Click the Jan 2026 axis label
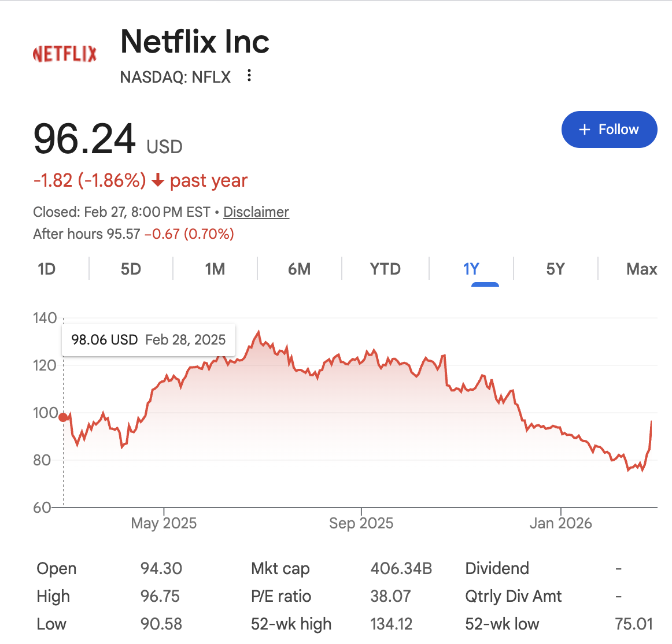This screenshot has height=644, width=672. [x=560, y=523]
